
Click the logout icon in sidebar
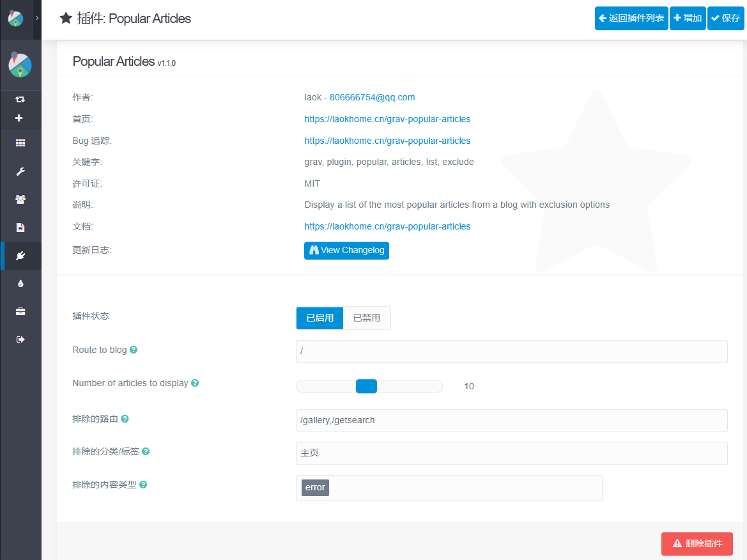click(20, 339)
